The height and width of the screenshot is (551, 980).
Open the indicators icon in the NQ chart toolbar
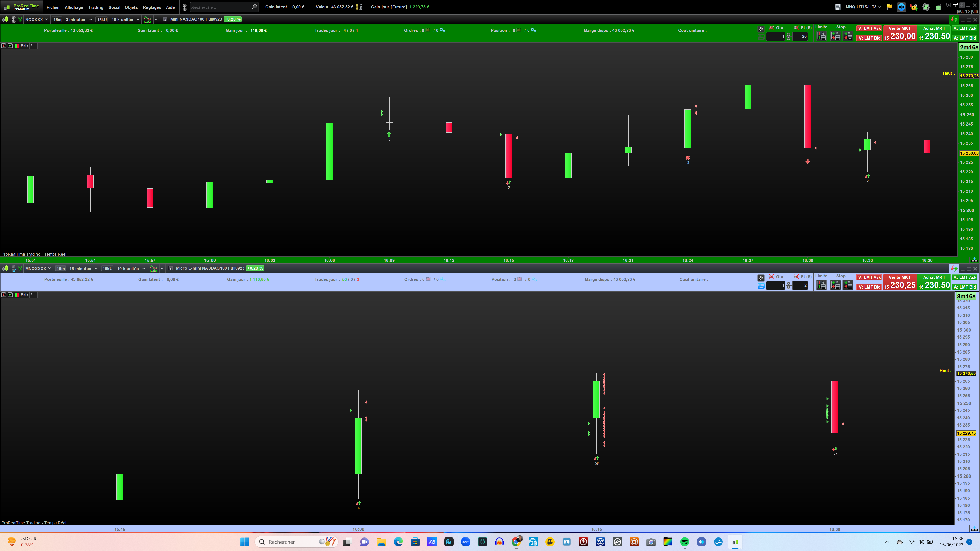[148, 19]
